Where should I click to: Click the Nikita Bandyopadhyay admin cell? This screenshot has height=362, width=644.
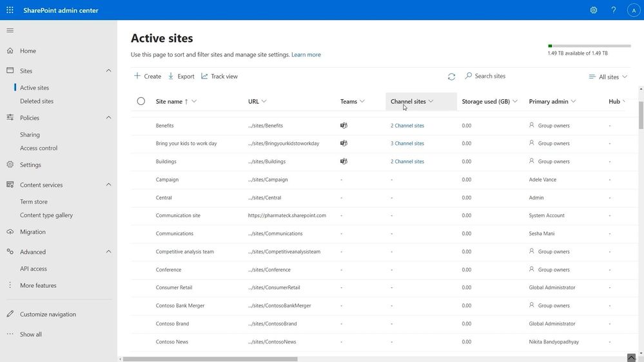pyautogui.click(x=554, y=341)
